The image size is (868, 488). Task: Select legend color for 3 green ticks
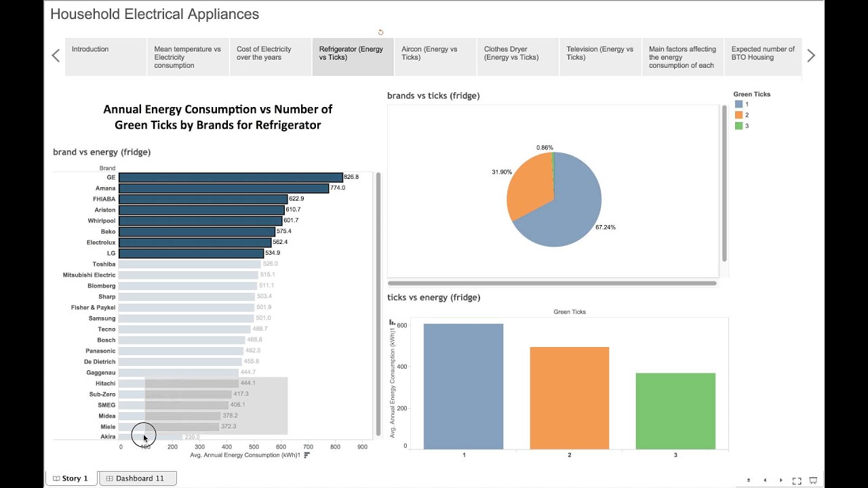click(x=739, y=126)
